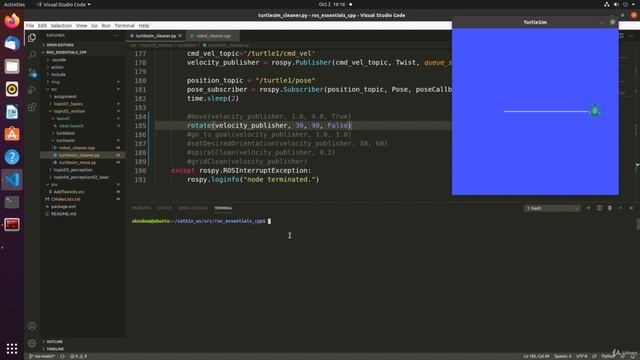Open CMakeLists.txt in explorer
Image resolution: width=640 pixels, height=360 pixels.
coord(66,199)
